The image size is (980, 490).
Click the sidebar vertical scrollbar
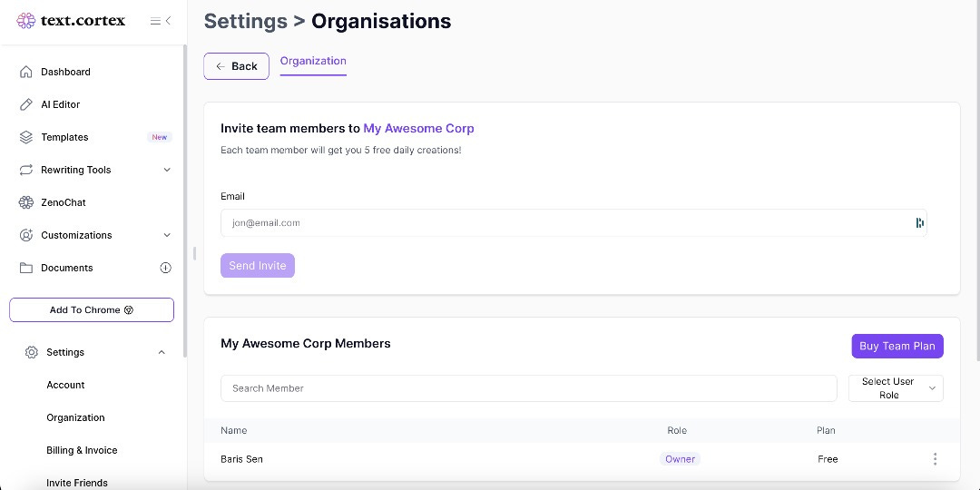tap(185, 200)
